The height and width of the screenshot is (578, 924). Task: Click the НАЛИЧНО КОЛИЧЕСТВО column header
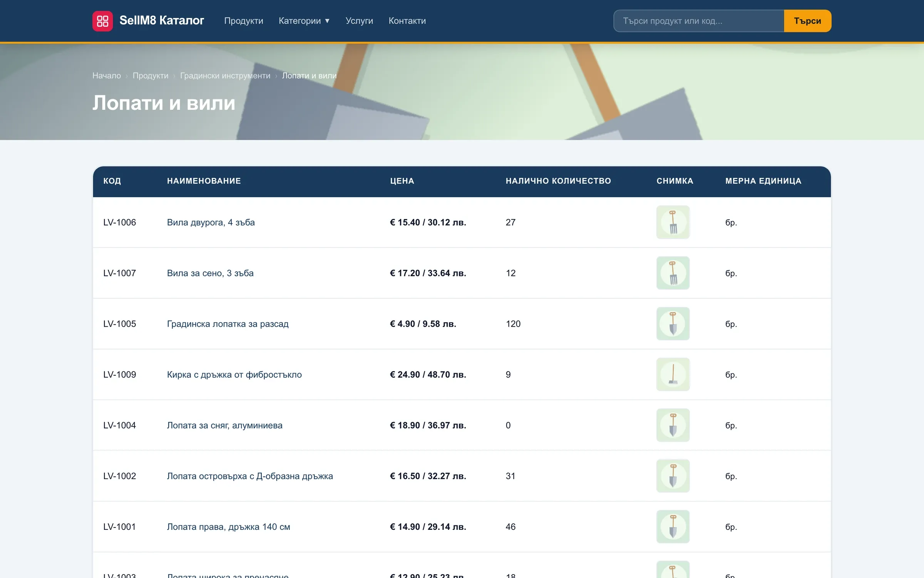pyautogui.click(x=559, y=181)
